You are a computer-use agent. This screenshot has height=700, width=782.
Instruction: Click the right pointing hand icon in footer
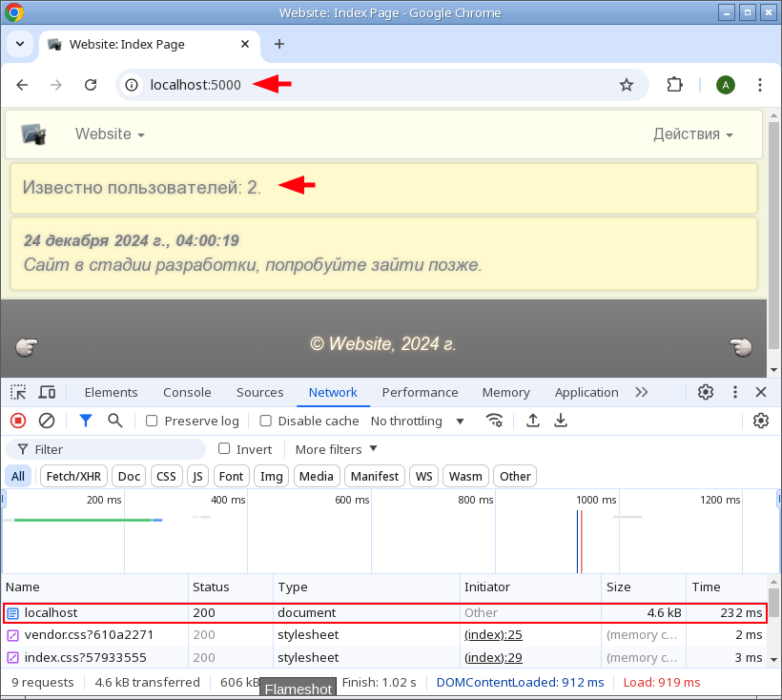pyautogui.click(x=741, y=346)
